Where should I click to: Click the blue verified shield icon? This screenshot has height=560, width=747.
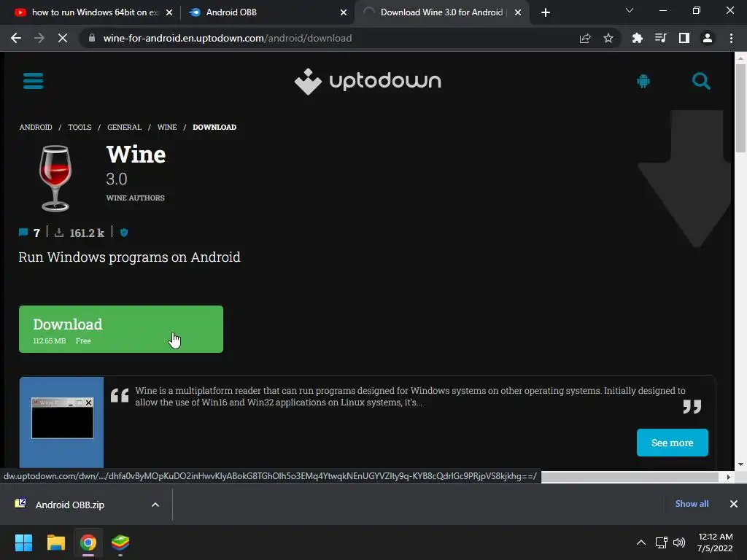click(x=124, y=233)
